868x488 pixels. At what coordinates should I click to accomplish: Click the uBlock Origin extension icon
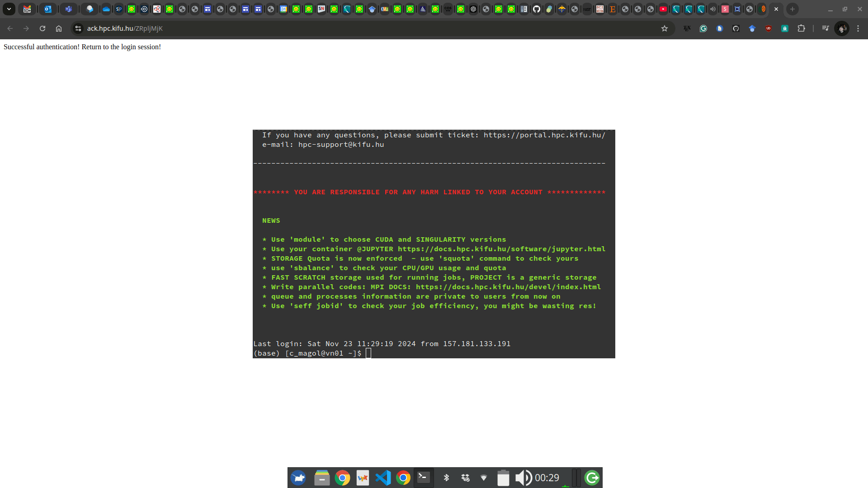[x=769, y=28]
